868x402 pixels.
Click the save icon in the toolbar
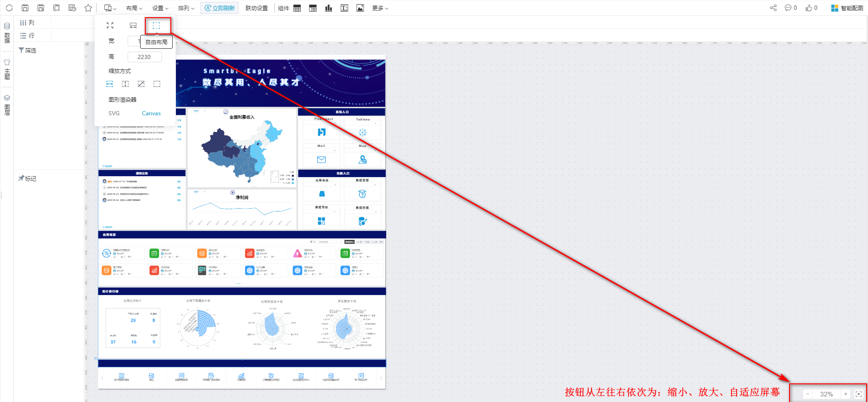(x=25, y=8)
